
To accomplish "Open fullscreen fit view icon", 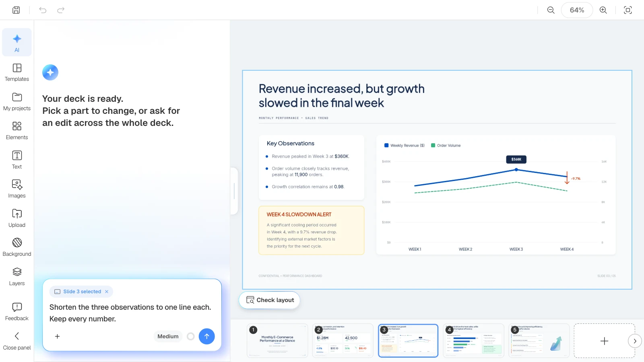I will click(628, 10).
